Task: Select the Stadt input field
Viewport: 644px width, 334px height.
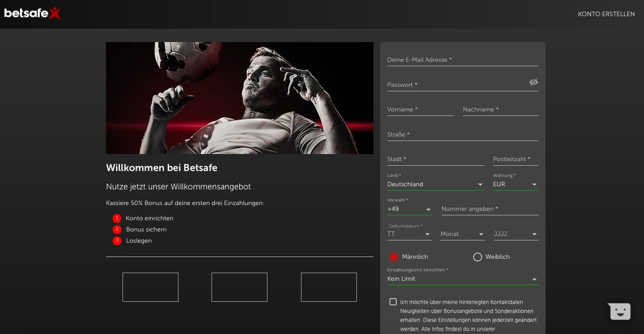Action: 436,159
